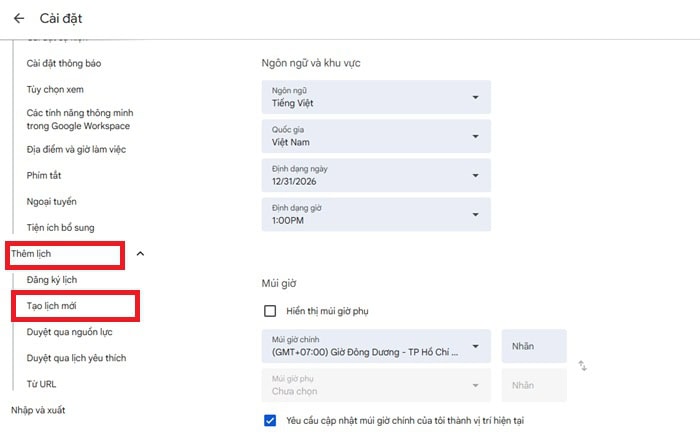Go to Cài đặt thông báo

[x=63, y=63]
